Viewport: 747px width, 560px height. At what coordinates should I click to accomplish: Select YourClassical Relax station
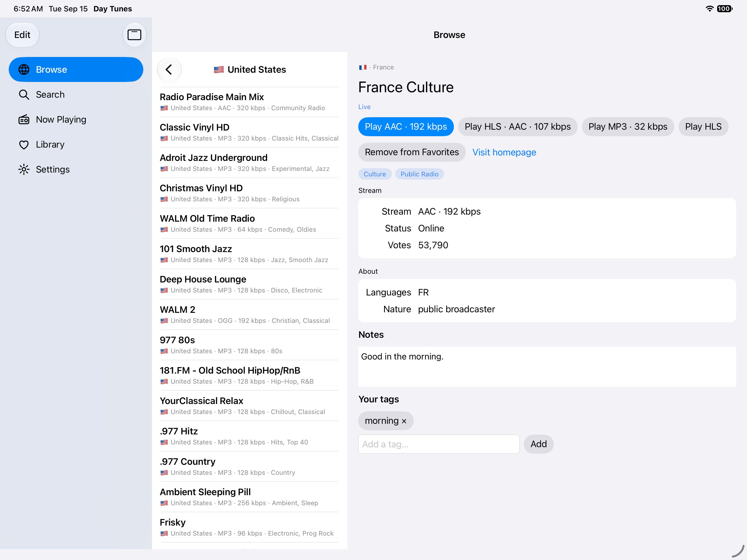(249, 406)
